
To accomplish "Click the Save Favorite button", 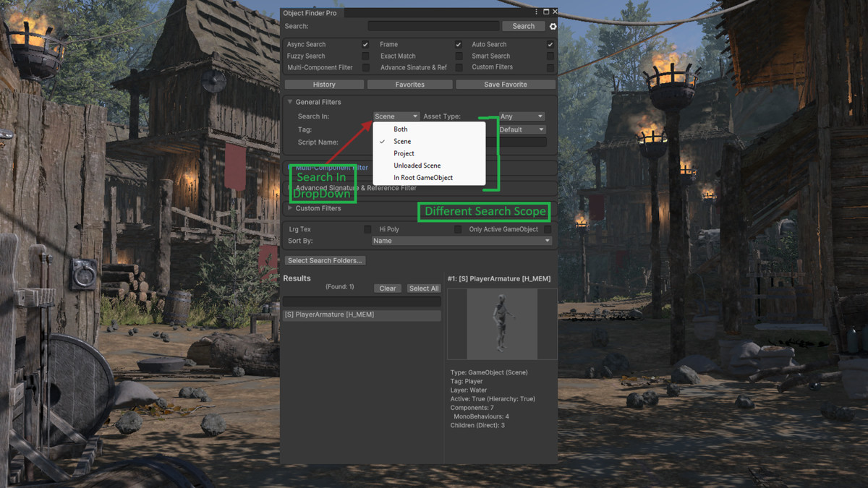I will [506, 84].
